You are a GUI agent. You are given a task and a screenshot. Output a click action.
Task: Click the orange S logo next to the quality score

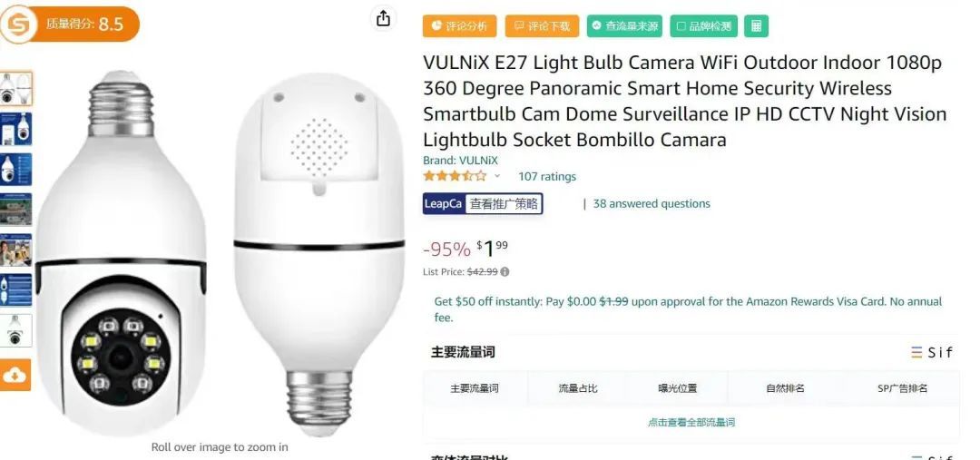coord(16,24)
